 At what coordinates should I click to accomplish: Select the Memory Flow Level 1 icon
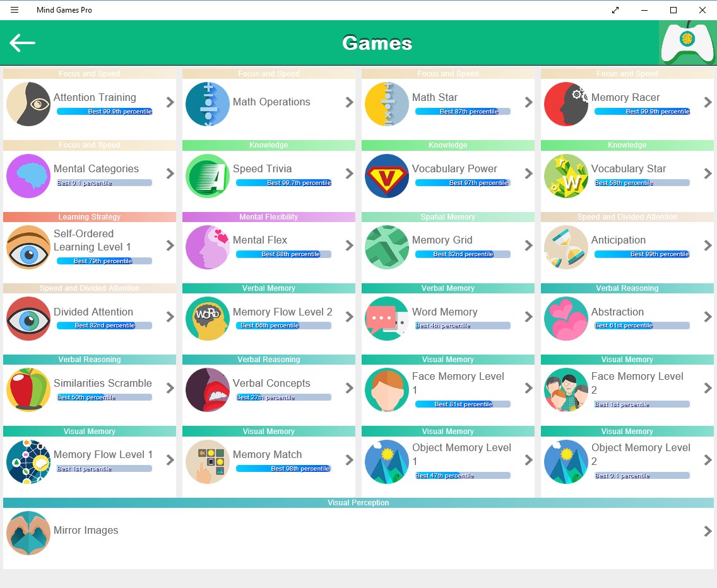pyautogui.click(x=28, y=461)
